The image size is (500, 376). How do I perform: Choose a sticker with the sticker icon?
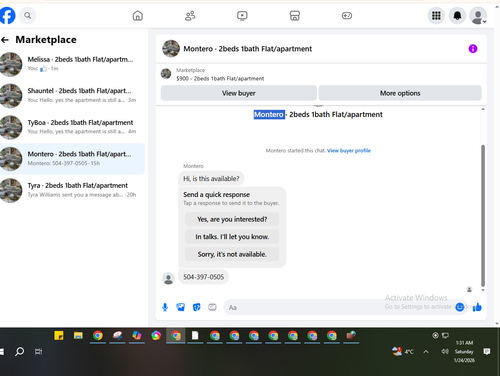point(197,307)
